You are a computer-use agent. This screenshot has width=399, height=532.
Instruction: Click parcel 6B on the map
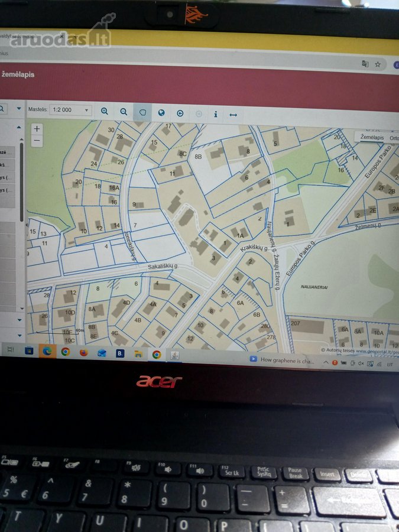(257, 314)
